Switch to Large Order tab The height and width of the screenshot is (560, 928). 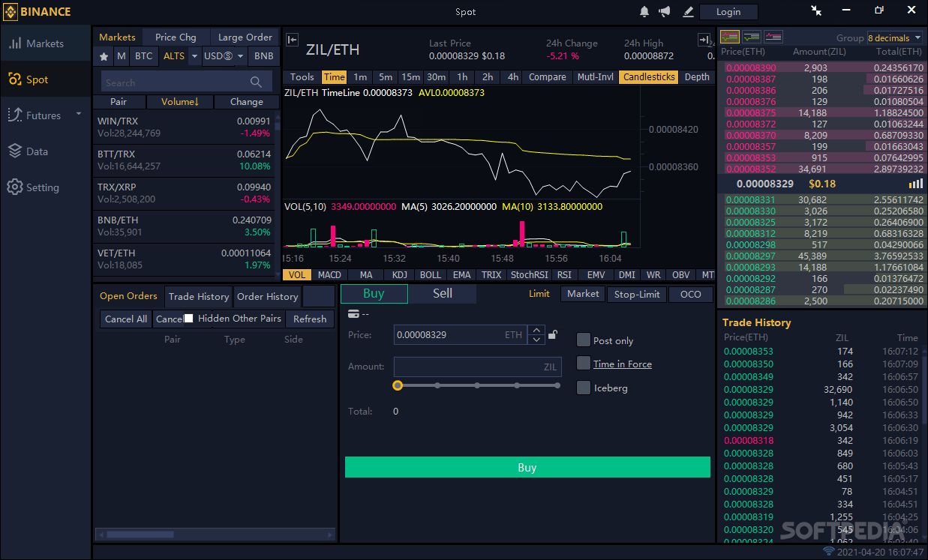(x=245, y=37)
